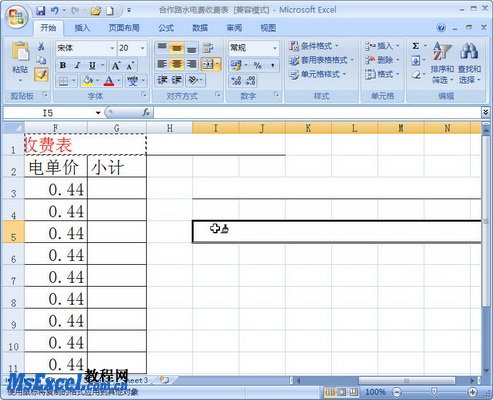Cut selection with the scissors icon
The height and width of the screenshot is (400, 493).
[41, 46]
